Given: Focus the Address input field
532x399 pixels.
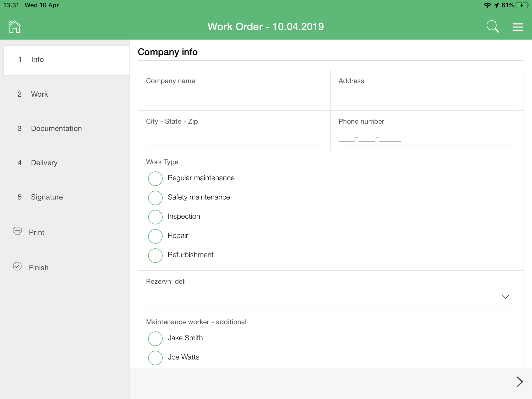Looking at the screenshot, I should [x=427, y=90].
